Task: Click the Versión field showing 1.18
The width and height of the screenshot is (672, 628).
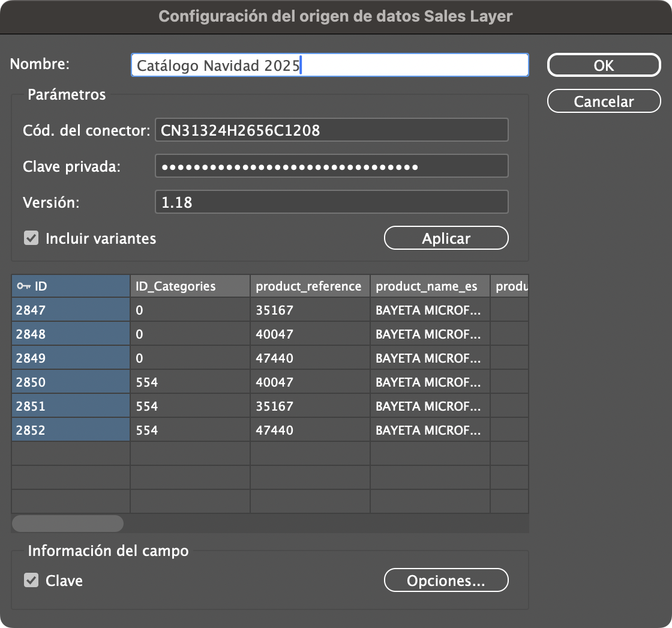Action: tap(330, 202)
